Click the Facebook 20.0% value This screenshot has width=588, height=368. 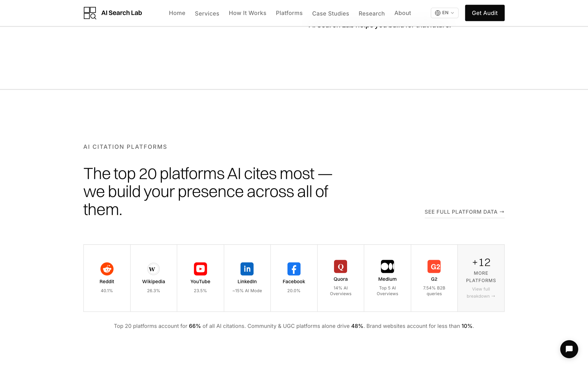click(x=294, y=291)
